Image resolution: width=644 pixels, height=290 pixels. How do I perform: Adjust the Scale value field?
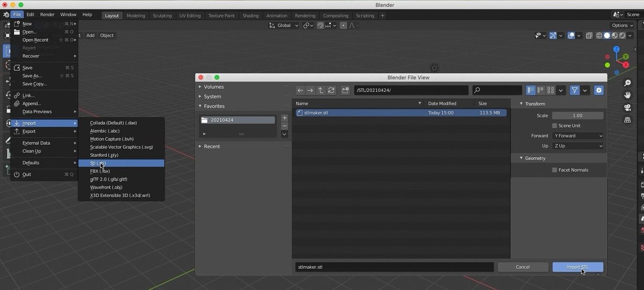pos(577,115)
